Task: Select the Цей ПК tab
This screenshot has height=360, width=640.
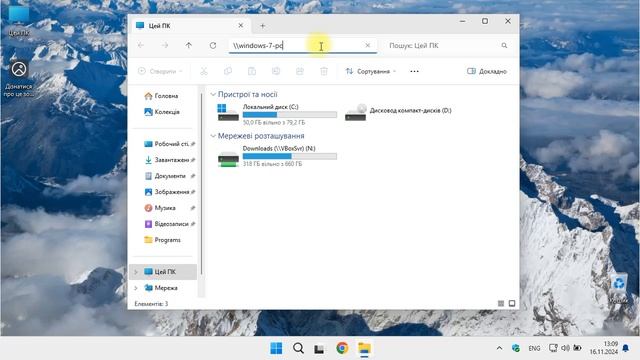Action: (x=190, y=26)
